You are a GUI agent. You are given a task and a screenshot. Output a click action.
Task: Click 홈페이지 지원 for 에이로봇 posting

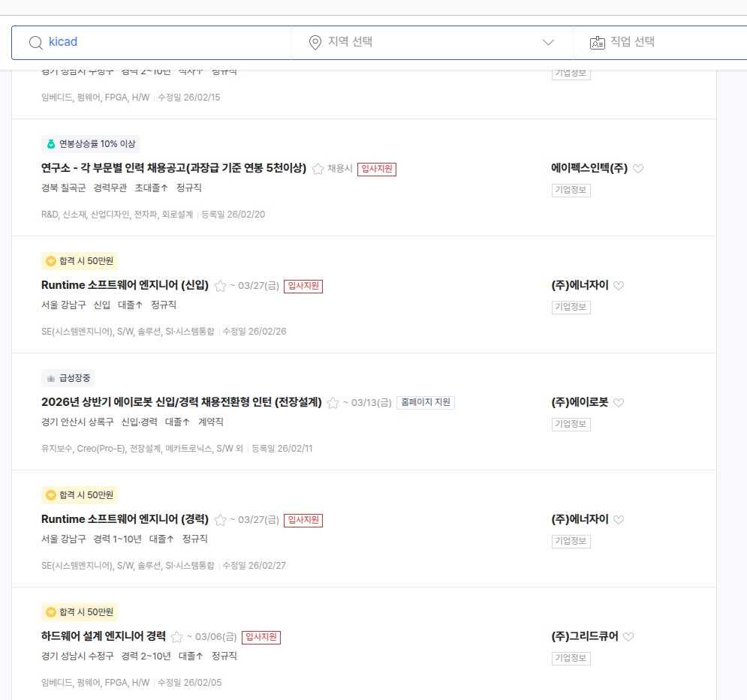click(425, 403)
